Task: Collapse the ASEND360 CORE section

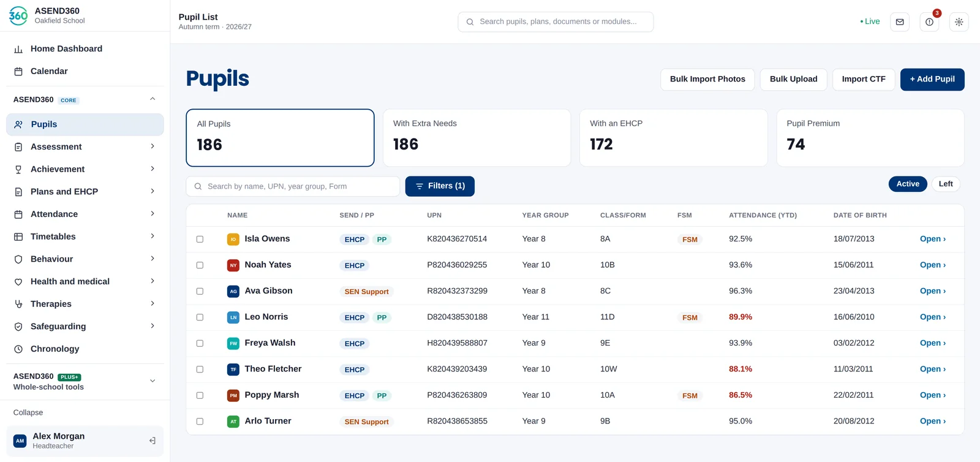Action: click(153, 99)
